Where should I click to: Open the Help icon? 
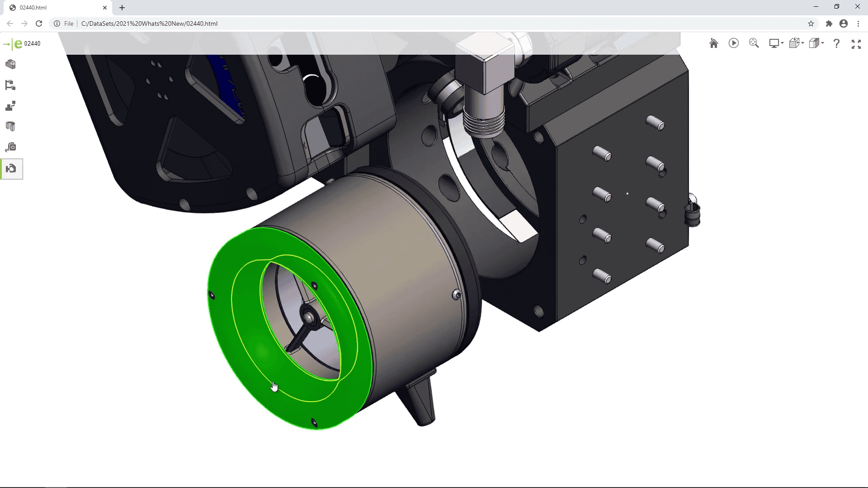tap(836, 43)
